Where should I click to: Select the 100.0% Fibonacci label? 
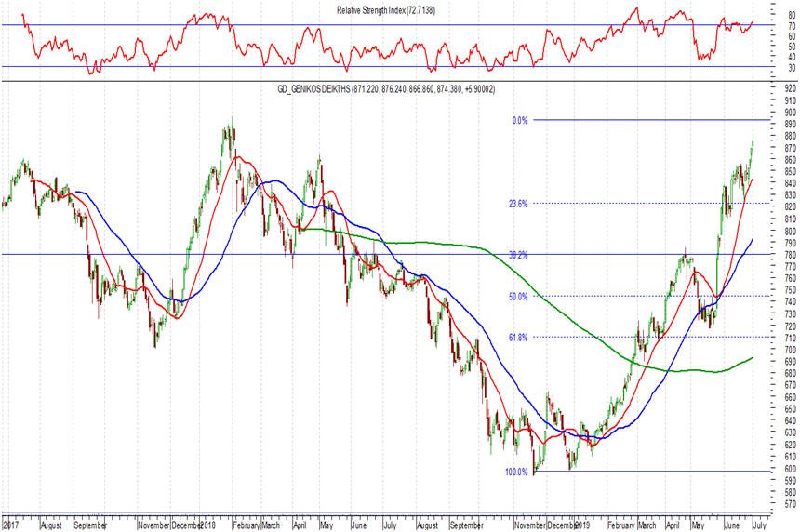click(516, 472)
